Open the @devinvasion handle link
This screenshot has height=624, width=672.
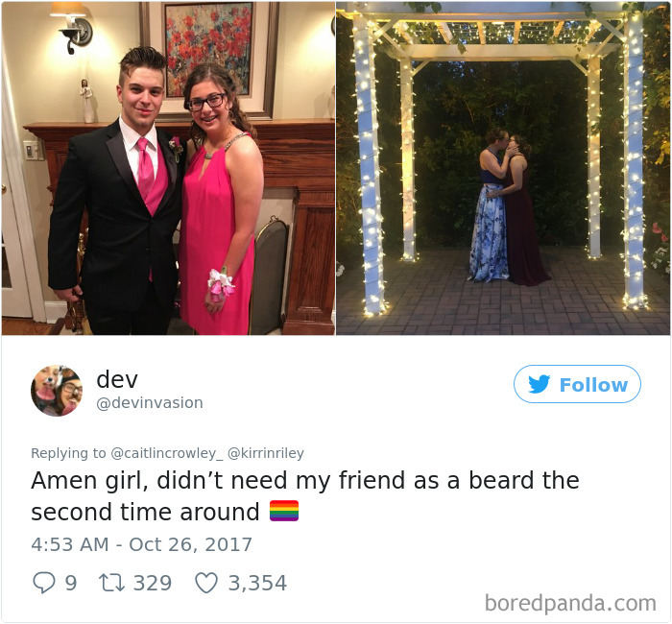(x=150, y=403)
